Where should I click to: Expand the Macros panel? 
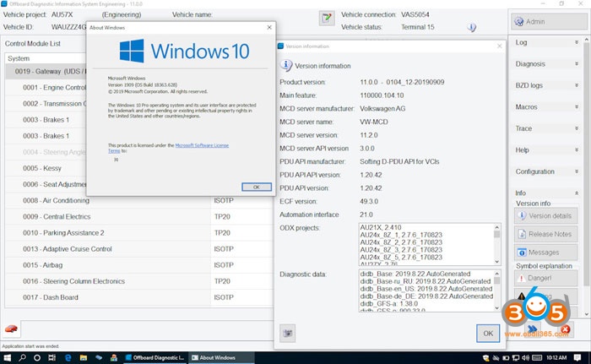click(x=547, y=107)
